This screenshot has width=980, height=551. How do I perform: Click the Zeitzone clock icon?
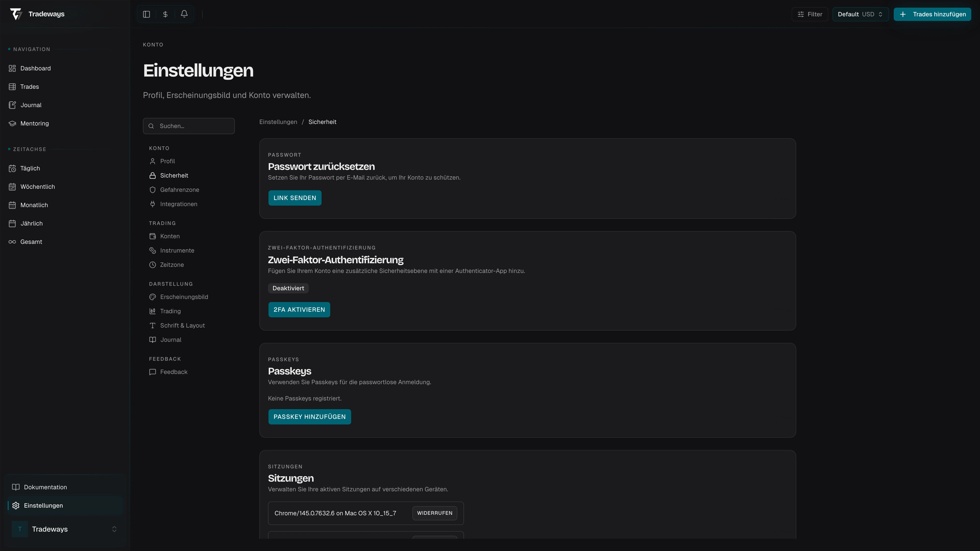tap(153, 265)
